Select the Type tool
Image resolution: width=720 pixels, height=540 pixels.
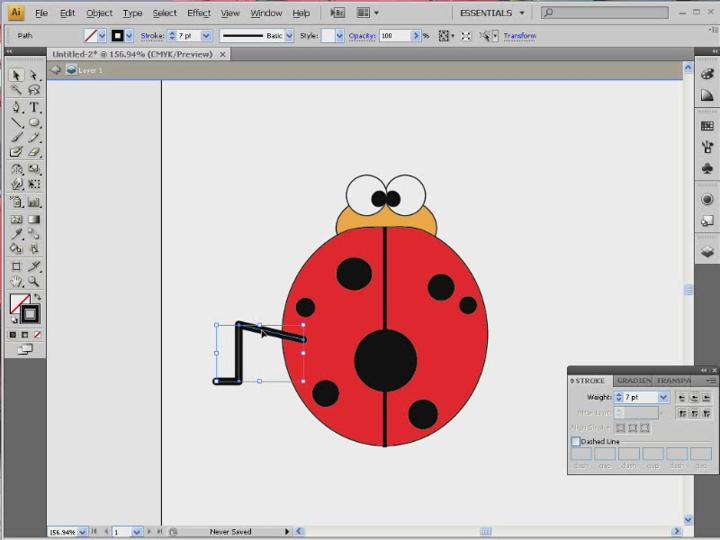coord(34,107)
